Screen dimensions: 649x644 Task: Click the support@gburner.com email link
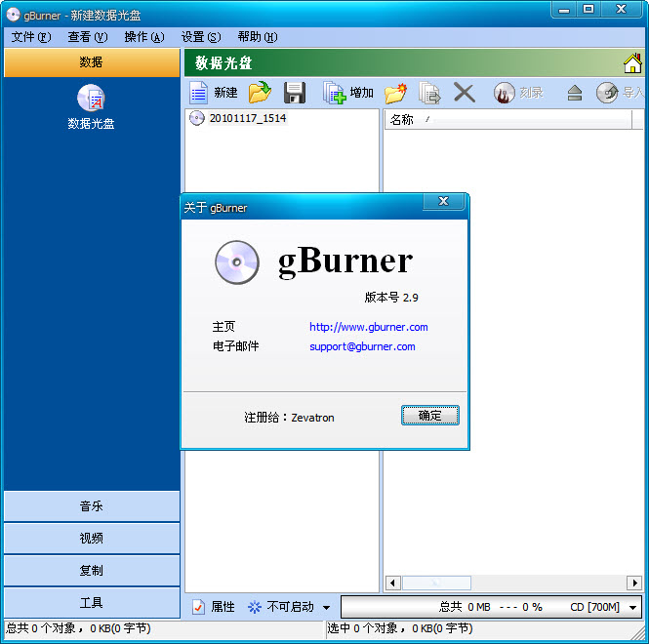(x=362, y=346)
